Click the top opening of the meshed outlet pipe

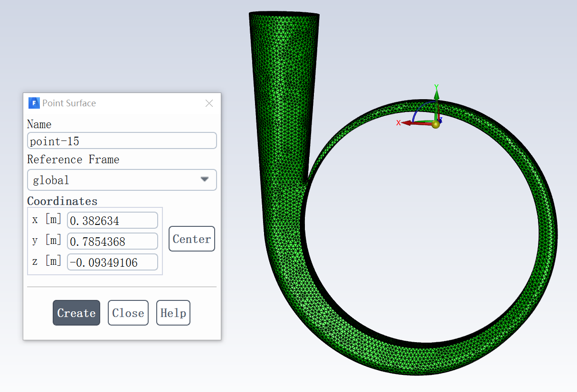284,15
